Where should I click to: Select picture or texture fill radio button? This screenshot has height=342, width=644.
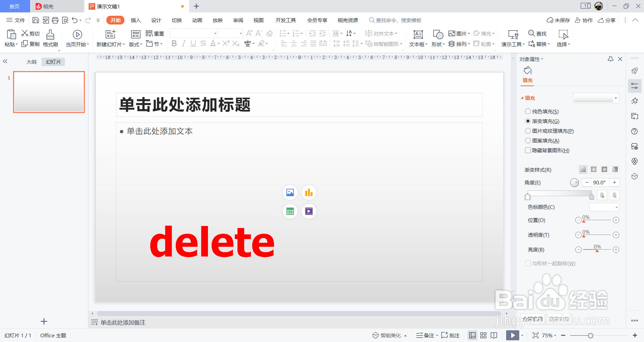(x=528, y=131)
